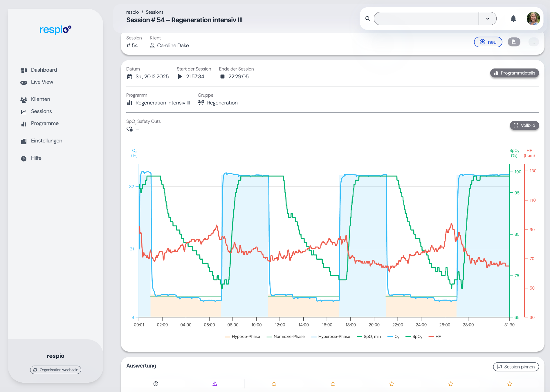Open Programmdetails panel

tap(515, 73)
